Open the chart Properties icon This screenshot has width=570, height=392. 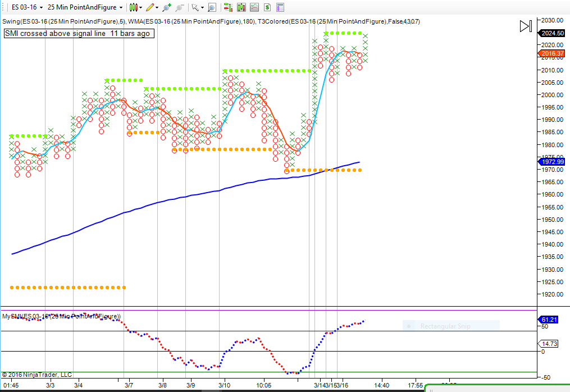point(280,7)
